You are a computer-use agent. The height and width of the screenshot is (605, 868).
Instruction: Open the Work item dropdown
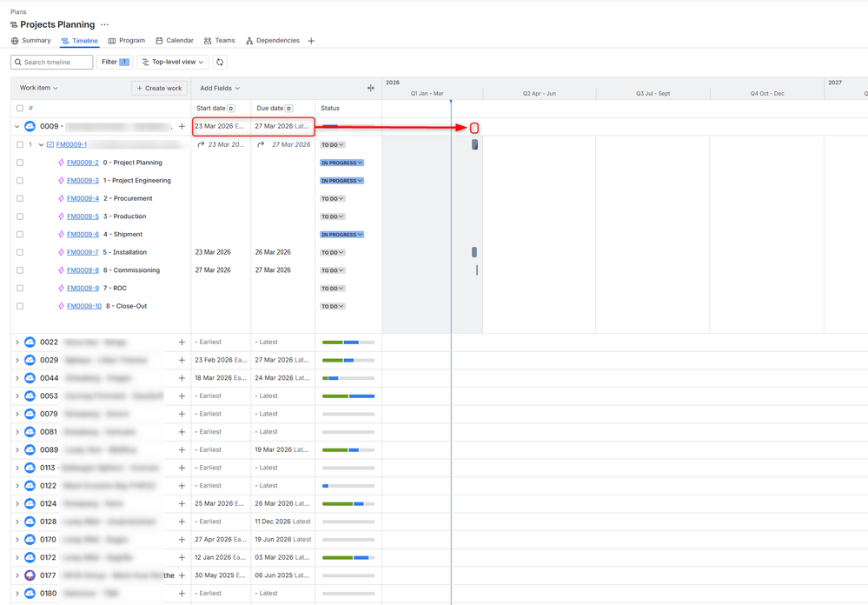pos(39,88)
